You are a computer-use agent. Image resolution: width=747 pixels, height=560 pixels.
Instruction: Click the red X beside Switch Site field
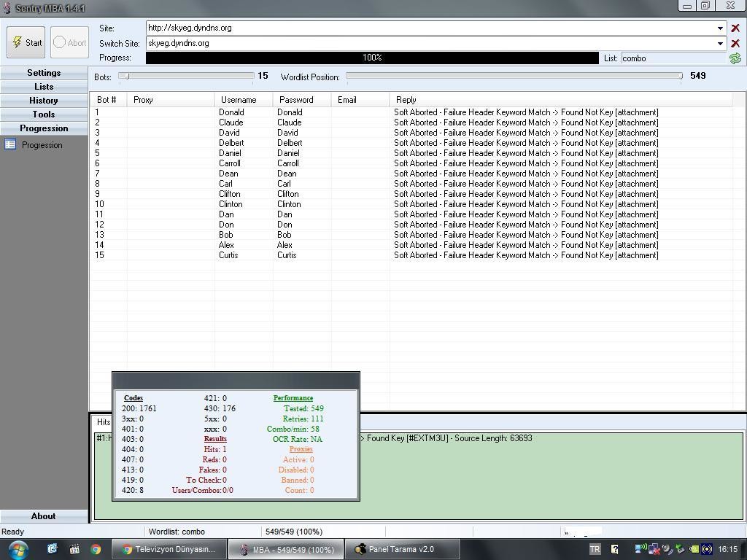tap(735, 44)
